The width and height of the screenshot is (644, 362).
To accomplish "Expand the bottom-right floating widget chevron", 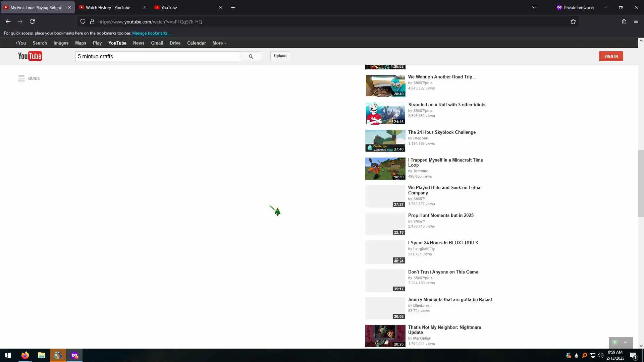I will (x=625, y=343).
